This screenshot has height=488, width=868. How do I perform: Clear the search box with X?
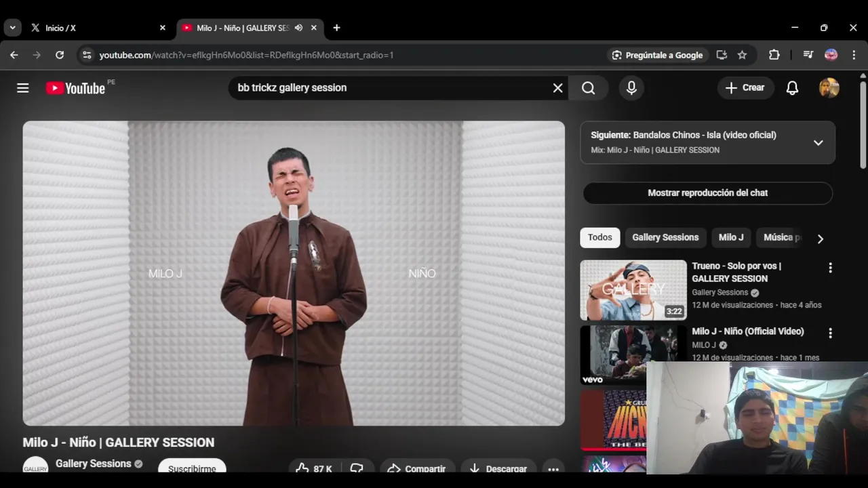click(x=557, y=88)
